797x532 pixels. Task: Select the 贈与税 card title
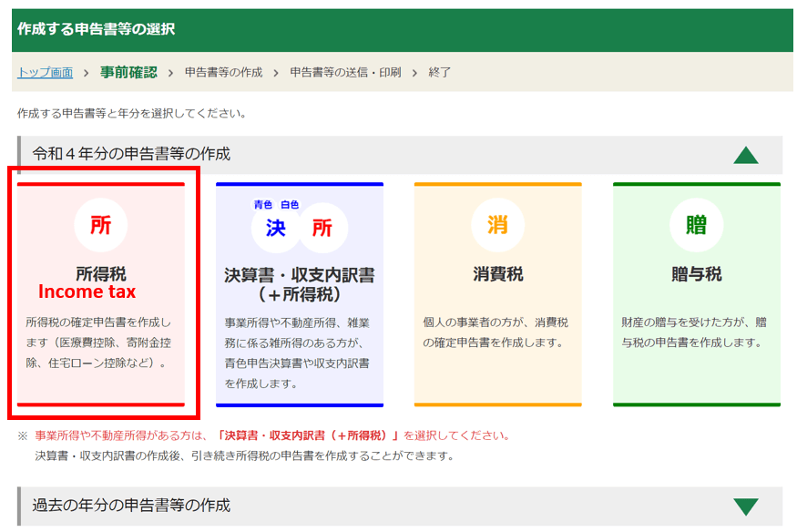[x=697, y=274]
